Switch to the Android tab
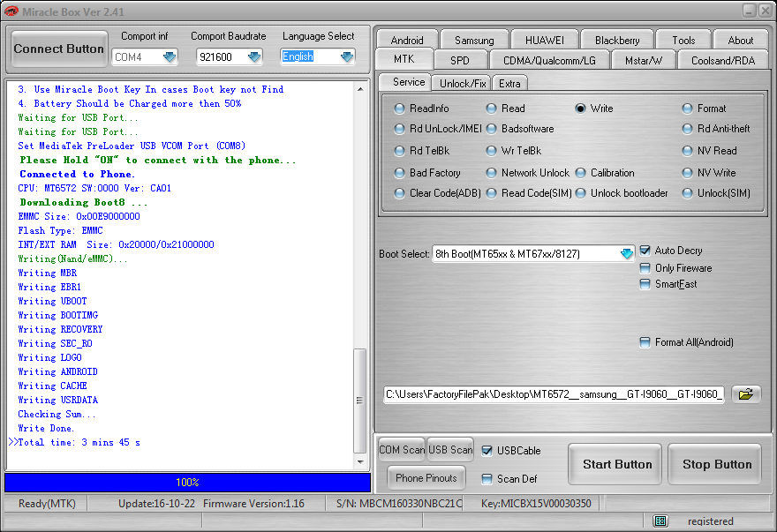777x532 pixels. 407,40
